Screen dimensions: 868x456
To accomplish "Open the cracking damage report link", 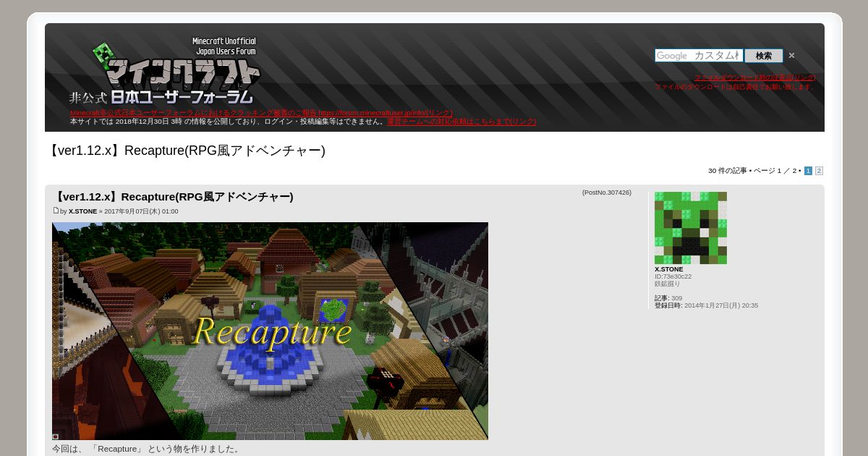I will coord(261,113).
